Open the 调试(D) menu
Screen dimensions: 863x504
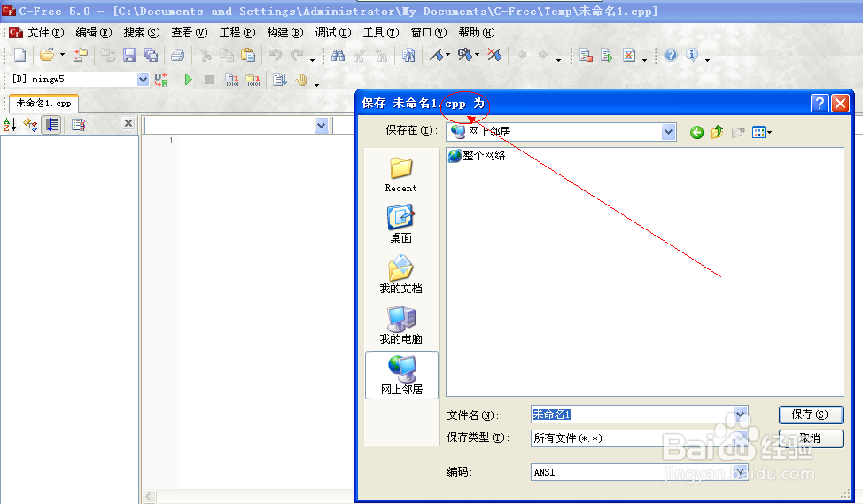tap(333, 33)
